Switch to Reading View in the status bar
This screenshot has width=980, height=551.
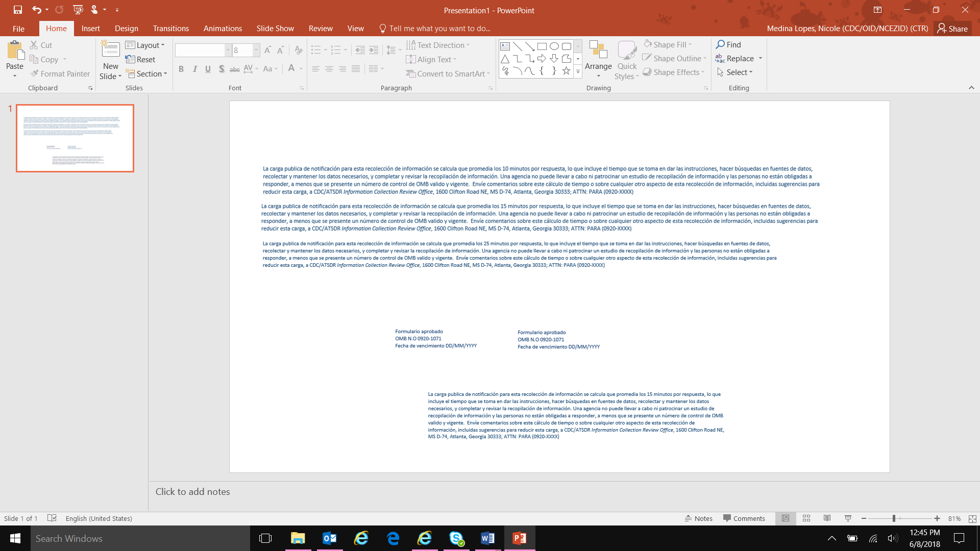827,518
